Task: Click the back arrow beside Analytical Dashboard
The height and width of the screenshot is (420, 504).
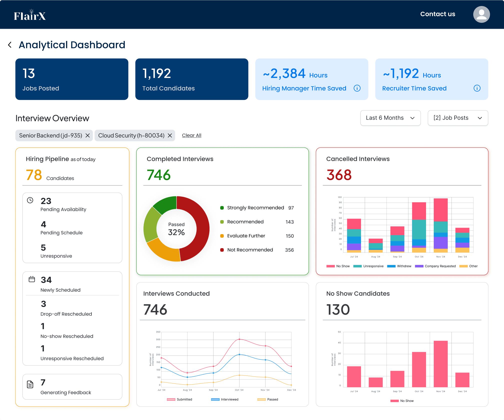Action: point(10,45)
